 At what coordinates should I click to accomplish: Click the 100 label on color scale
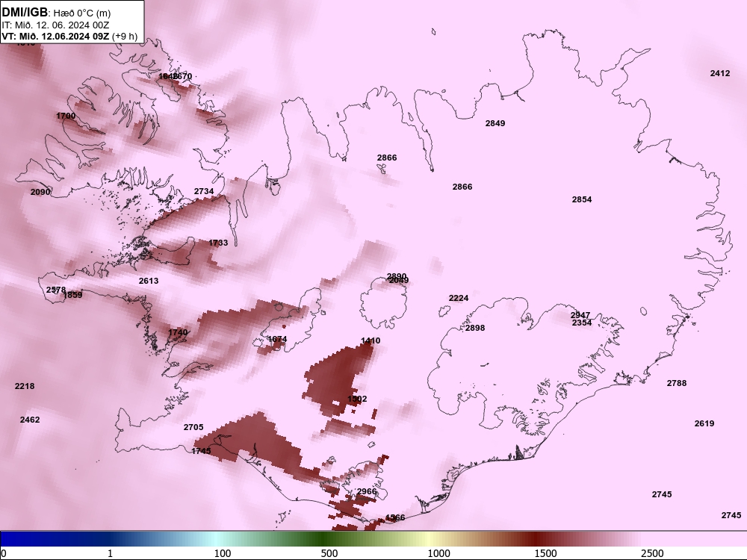[223, 554]
